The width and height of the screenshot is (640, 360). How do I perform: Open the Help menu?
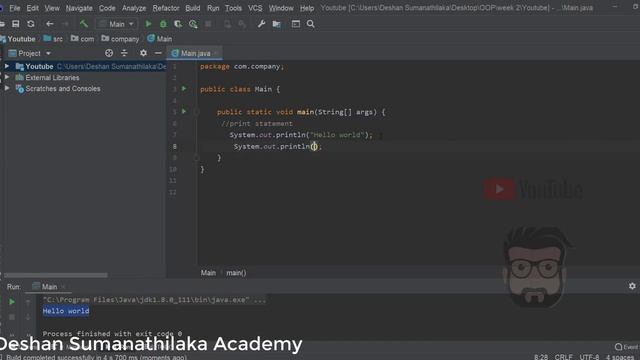click(307, 8)
